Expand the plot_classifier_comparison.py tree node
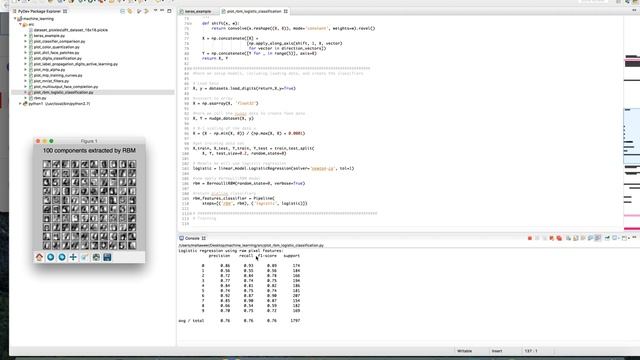Viewport: 640px width, 360px height. pos(26,41)
